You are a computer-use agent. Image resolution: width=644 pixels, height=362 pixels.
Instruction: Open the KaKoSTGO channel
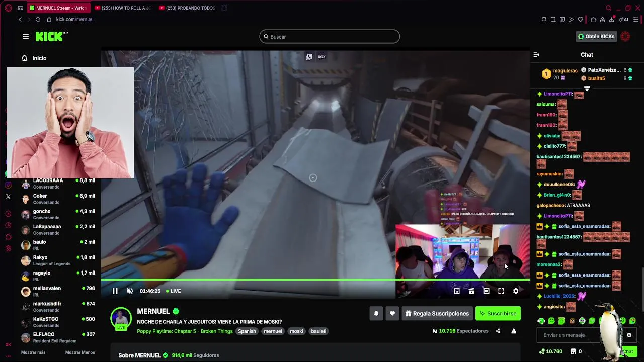pyautogui.click(x=58, y=322)
